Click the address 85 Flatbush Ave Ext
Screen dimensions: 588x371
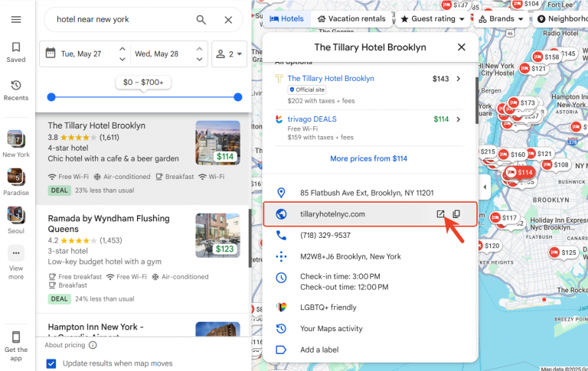[x=367, y=193]
